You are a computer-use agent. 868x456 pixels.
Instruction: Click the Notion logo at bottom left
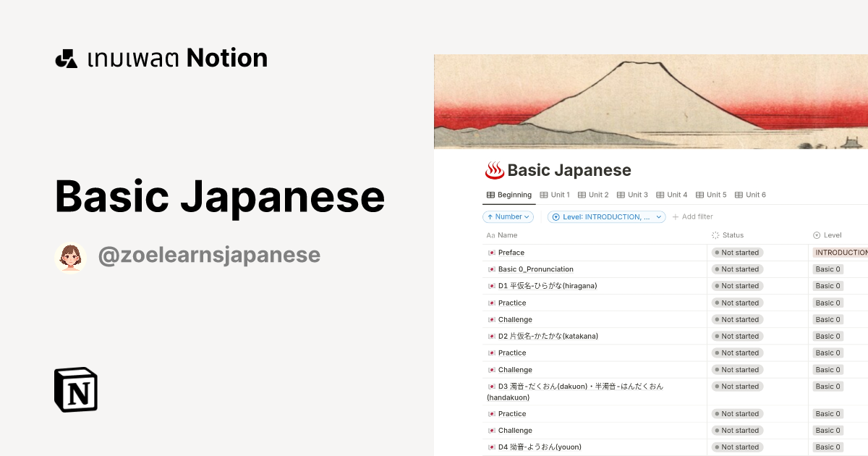pos(76,390)
